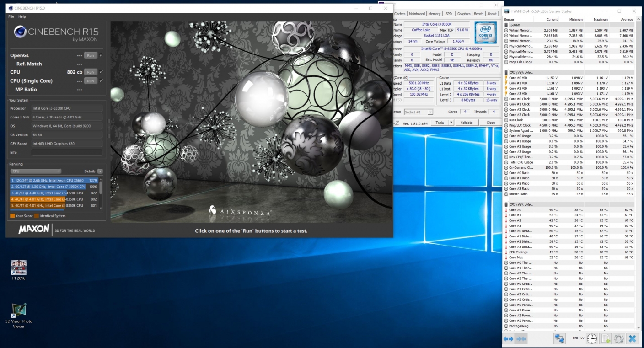This screenshot has height=348, width=644.
Task: Click the network computers icon in HWiNFO
Action: click(x=559, y=339)
